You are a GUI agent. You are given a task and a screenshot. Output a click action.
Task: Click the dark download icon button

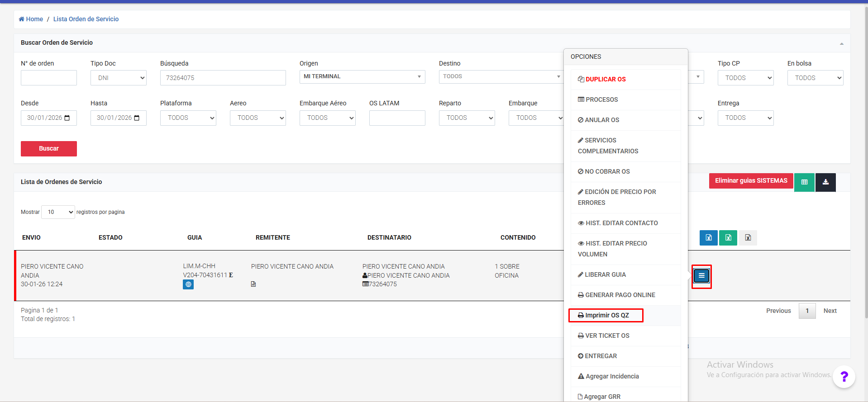coord(825,182)
